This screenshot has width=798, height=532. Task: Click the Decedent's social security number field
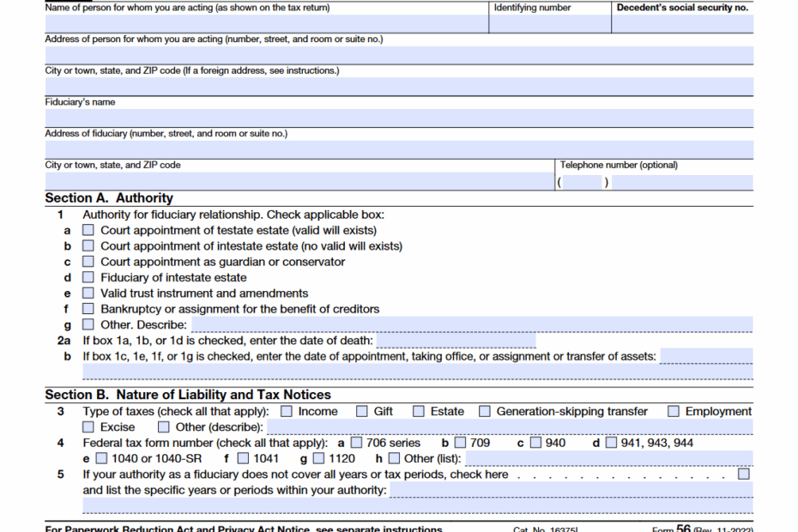coord(682,23)
